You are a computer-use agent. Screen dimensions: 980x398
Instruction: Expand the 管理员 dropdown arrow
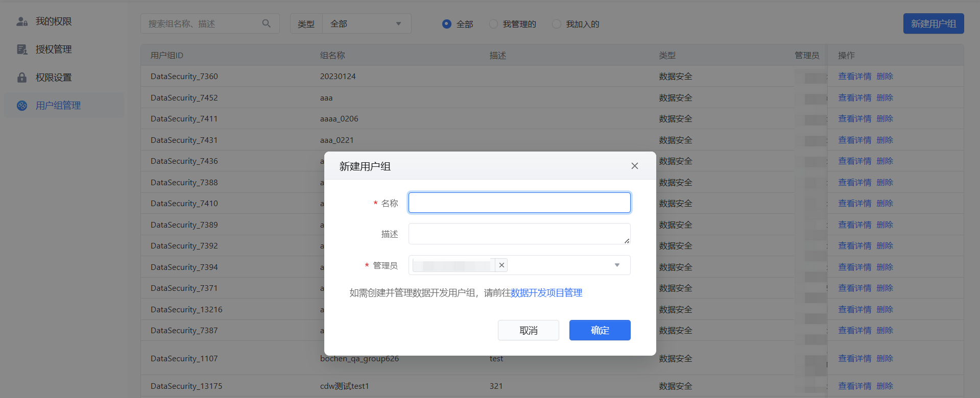tap(617, 265)
